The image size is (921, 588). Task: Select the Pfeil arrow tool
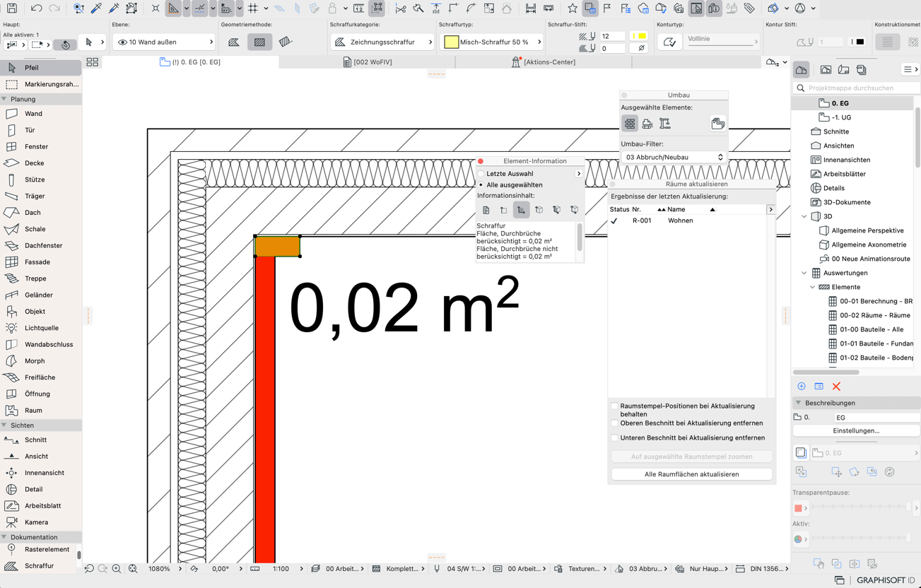point(40,68)
